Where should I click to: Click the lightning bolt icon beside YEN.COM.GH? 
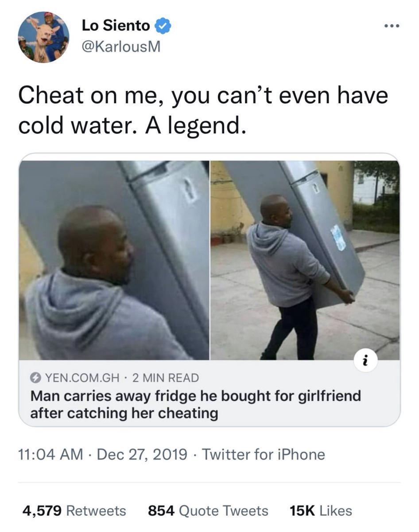click(x=35, y=378)
